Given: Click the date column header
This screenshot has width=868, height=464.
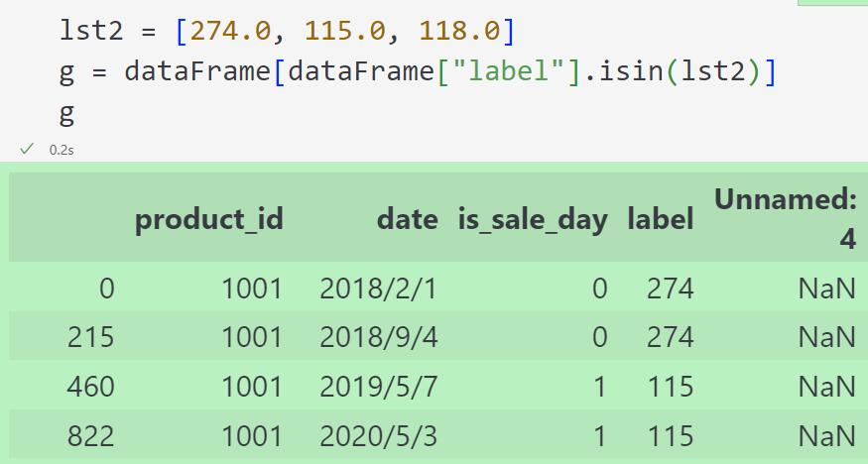Looking at the screenshot, I should (408, 219).
